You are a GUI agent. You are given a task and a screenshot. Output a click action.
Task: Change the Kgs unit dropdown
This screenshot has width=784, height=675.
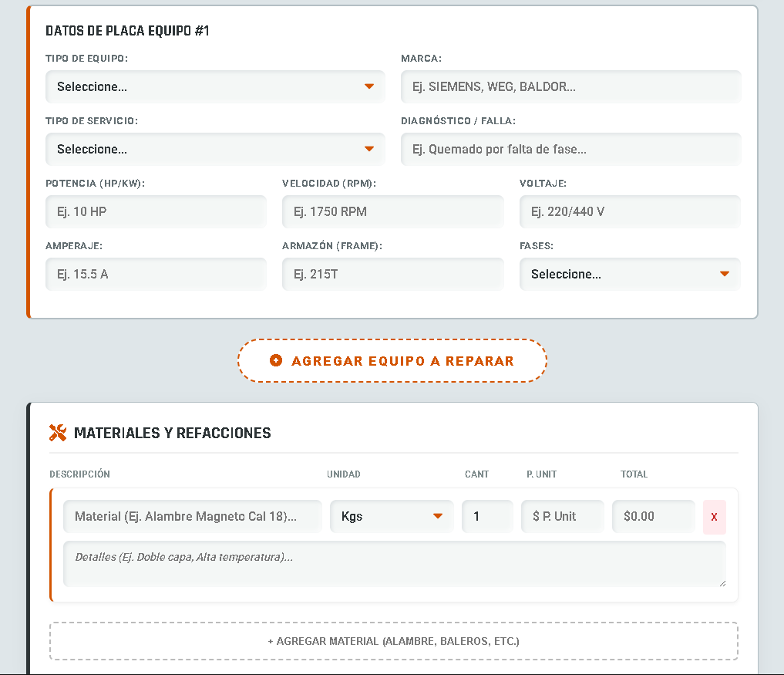pyautogui.click(x=392, y=517)
